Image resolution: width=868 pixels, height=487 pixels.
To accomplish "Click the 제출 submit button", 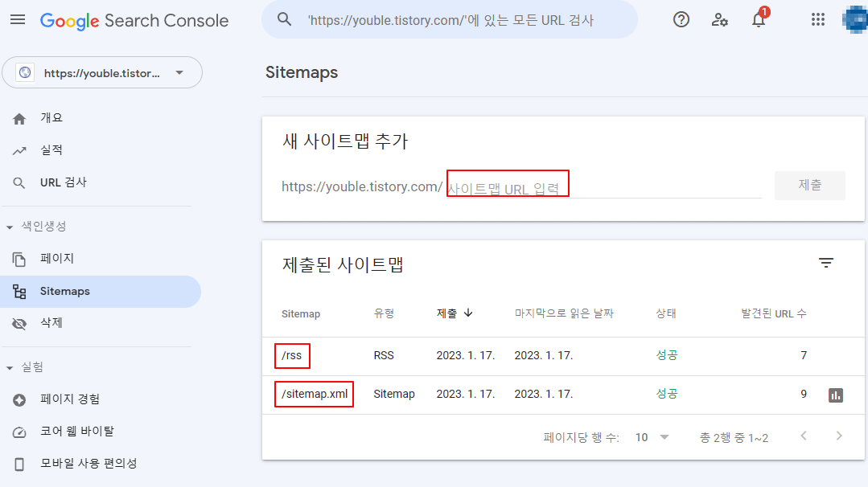I will [x=809, y=185].
